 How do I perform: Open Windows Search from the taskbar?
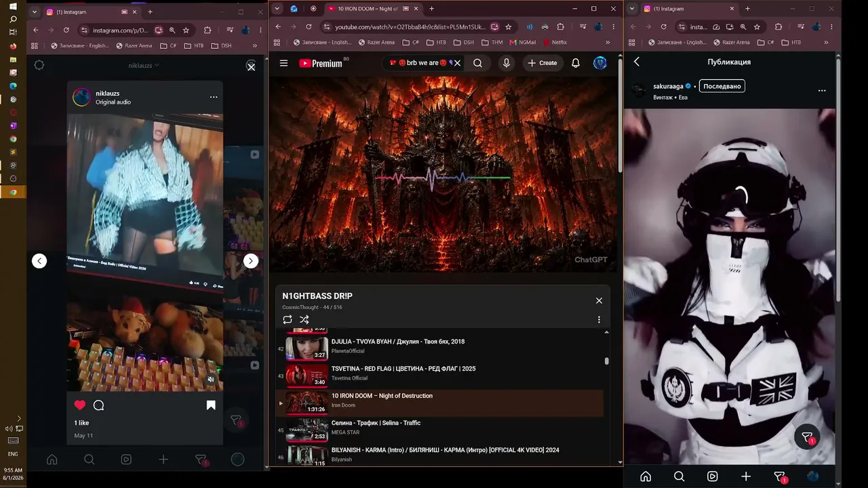click(x=13, y=20)
